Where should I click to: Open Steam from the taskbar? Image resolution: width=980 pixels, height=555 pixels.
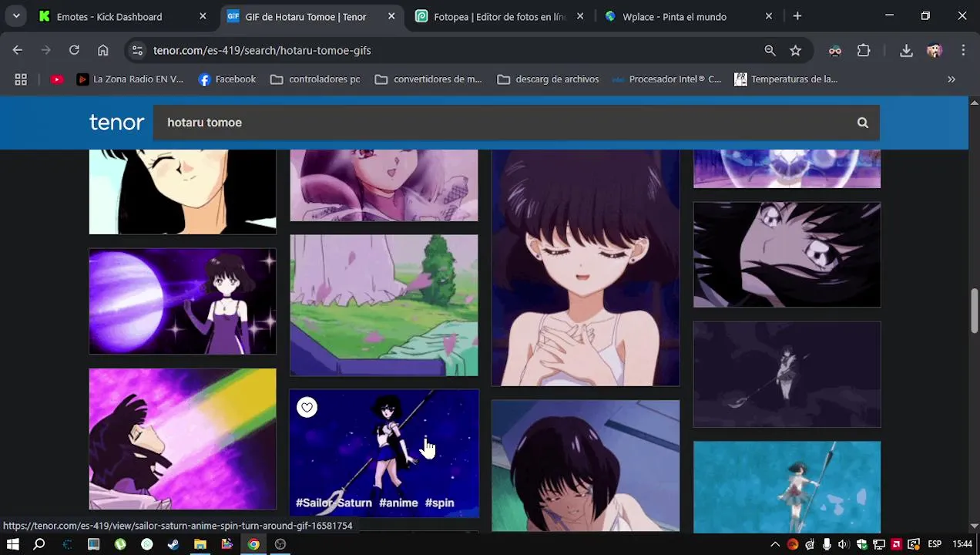173,544
